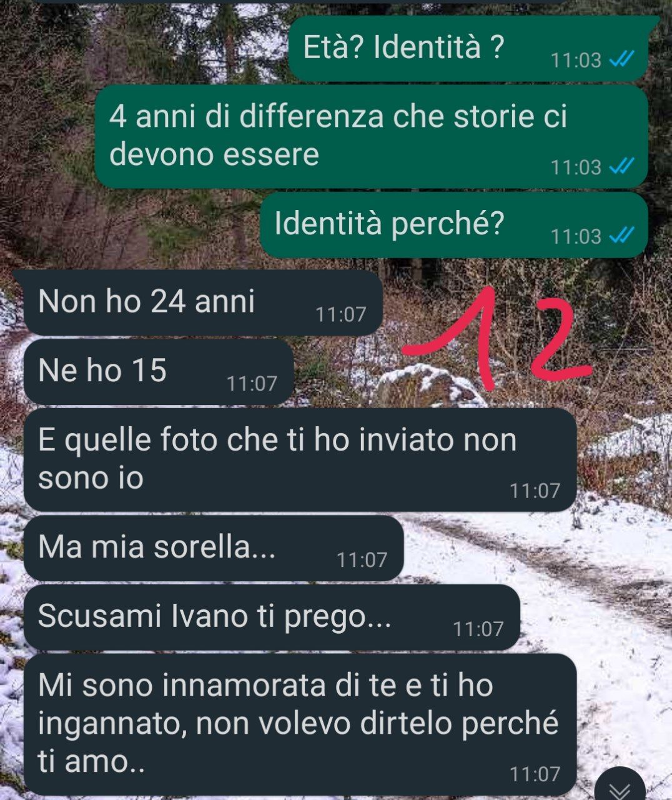The height and width of the screenshot is (800, 672).
Task: Tap the 'Mi sono innamorata di te' message
Action: tap(300, 724)
